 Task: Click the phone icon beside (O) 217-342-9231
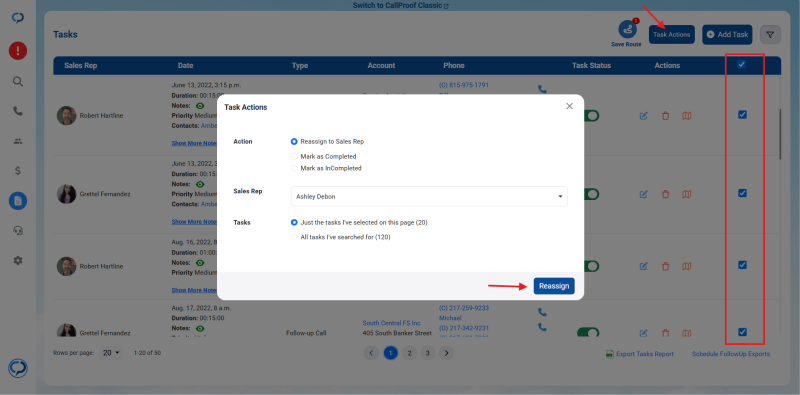click(x=542, y=327)
